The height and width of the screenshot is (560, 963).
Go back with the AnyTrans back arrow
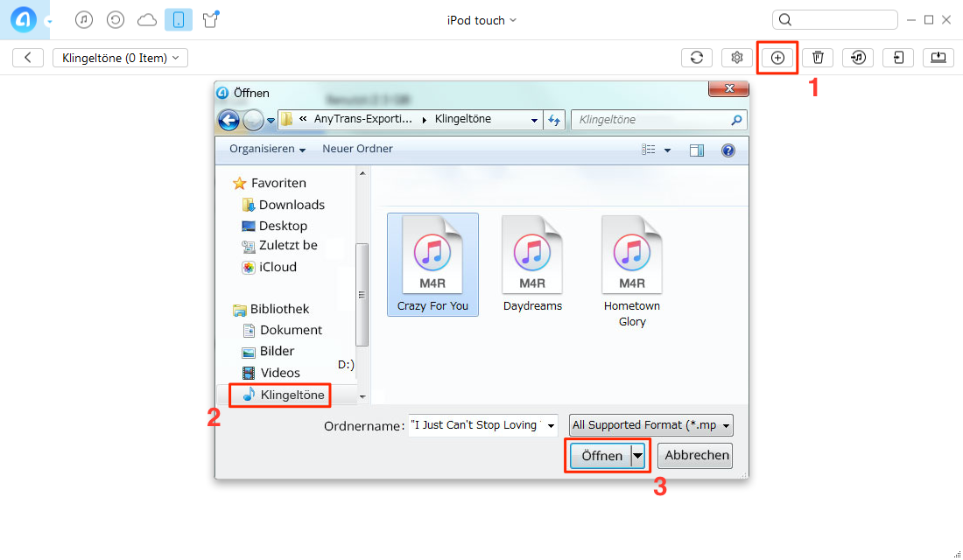pyautogui.click(x=28, y=58)
